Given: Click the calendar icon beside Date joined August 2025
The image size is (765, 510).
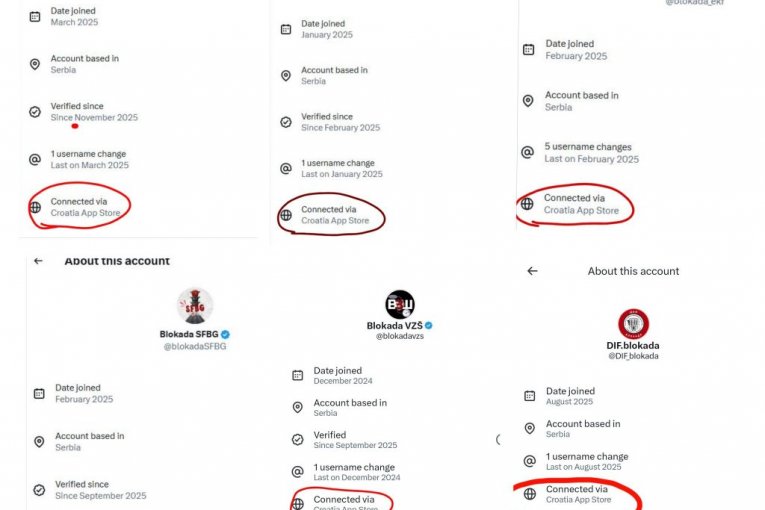Looking at the screenshot, I should click(529, 396).
